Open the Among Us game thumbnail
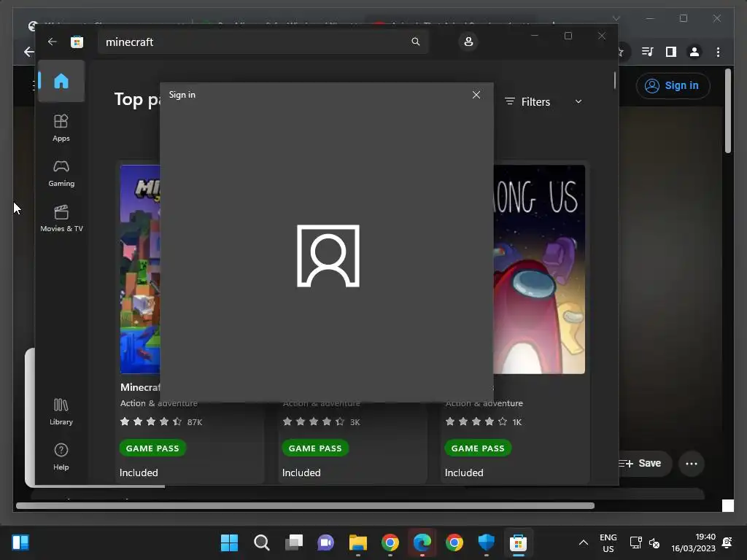The image size is (747, 560). (x=539, y=270)
